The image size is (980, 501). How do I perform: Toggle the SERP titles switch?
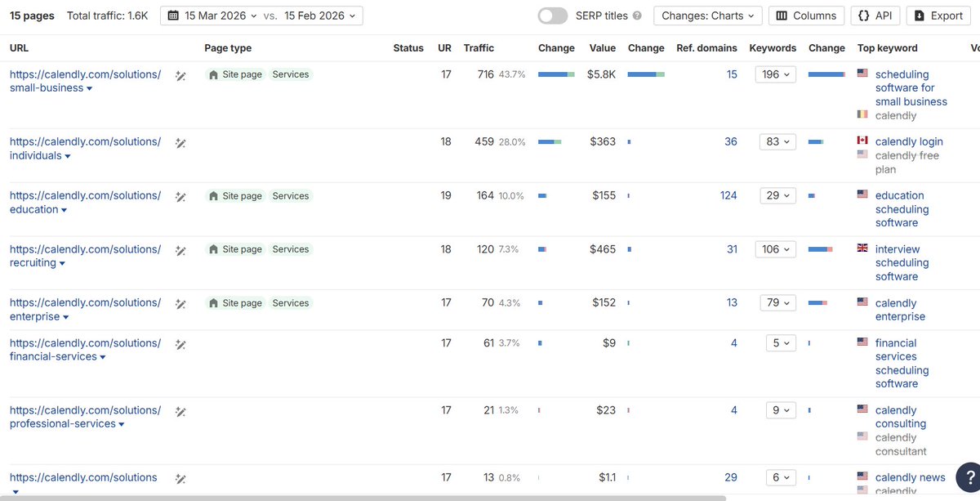553,16
